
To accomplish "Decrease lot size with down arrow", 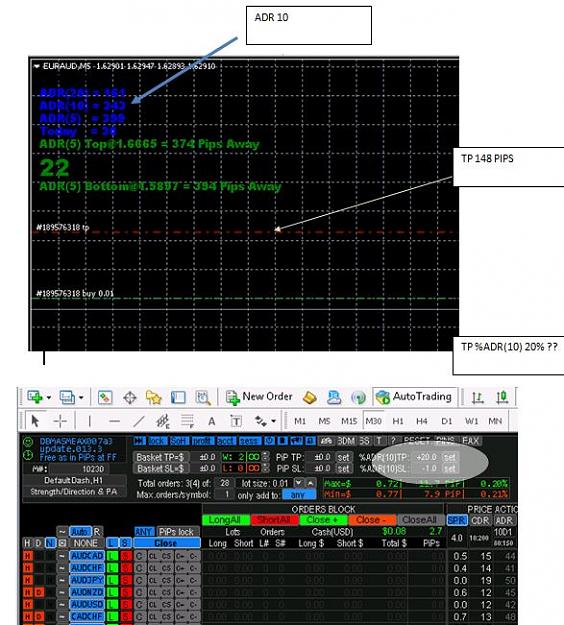I will (x=298, y=483).
